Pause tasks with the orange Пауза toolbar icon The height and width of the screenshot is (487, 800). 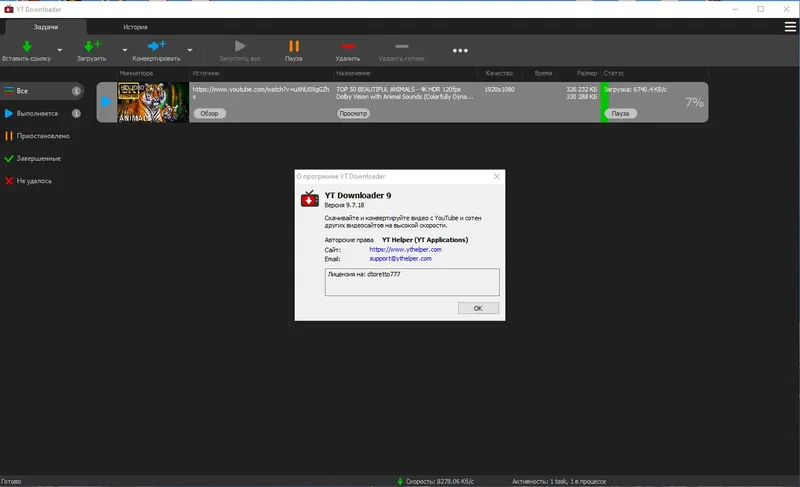click(294, 46)
